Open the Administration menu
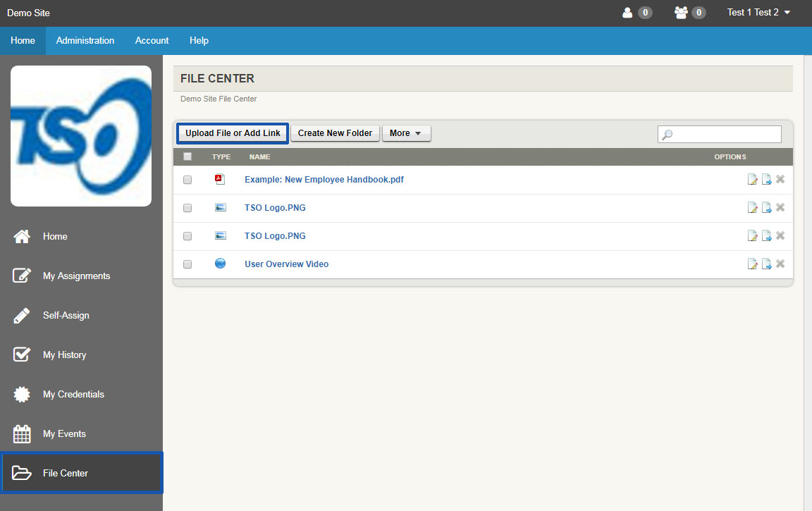The image size is (812, 511). coord(85,40)
